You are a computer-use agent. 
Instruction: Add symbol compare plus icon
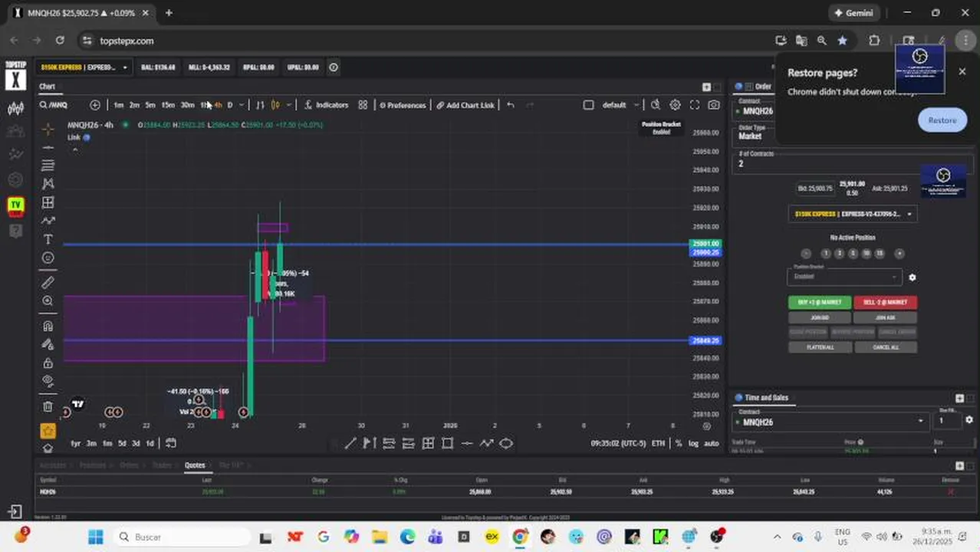coord(94,105)
